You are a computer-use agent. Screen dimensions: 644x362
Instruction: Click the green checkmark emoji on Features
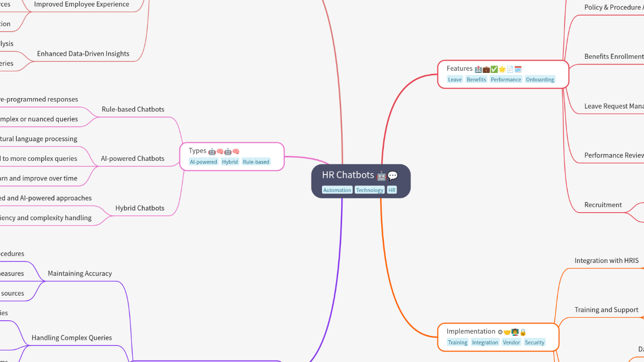click(494, 69)
